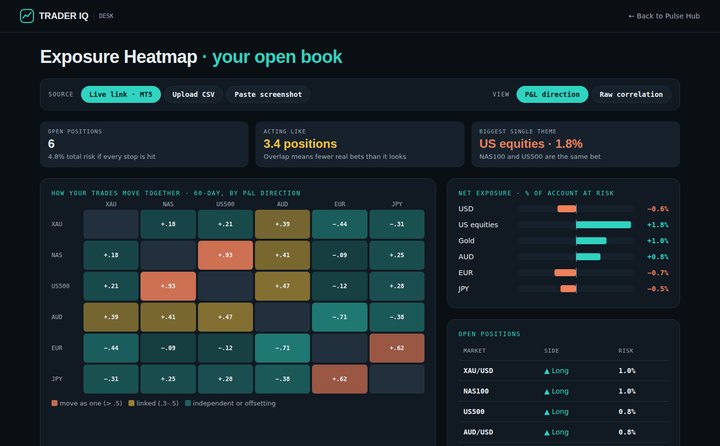The image size is (720, 446).
Task: Click the XAU column header
Action: click(111, 204)
